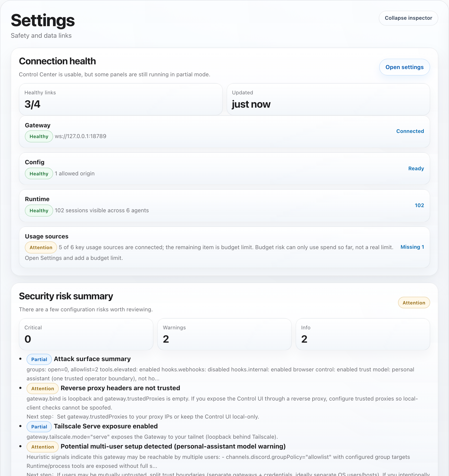Select the Connected status on Gateway
449x476 pixels.
coord(410,131)
